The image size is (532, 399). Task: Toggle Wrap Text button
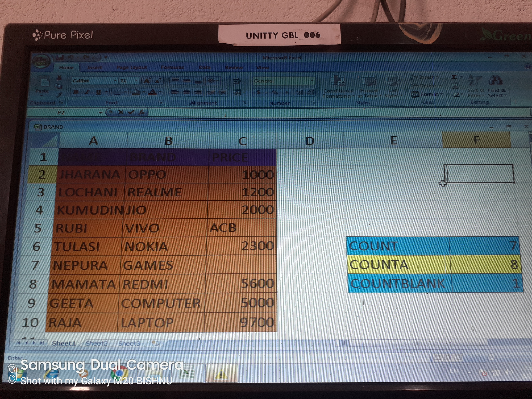tap(237, 81)
